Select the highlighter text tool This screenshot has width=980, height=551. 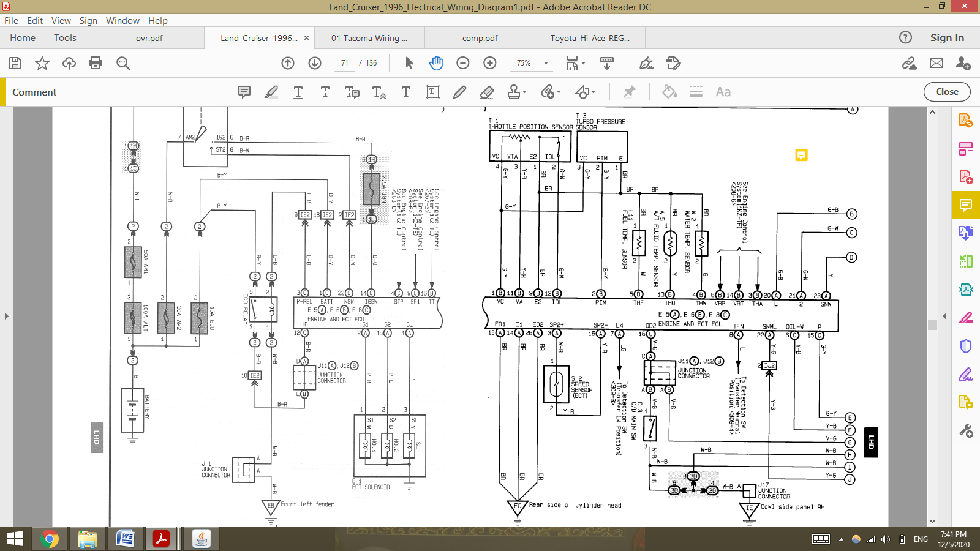pyautogui.click(x=271, y=92)
